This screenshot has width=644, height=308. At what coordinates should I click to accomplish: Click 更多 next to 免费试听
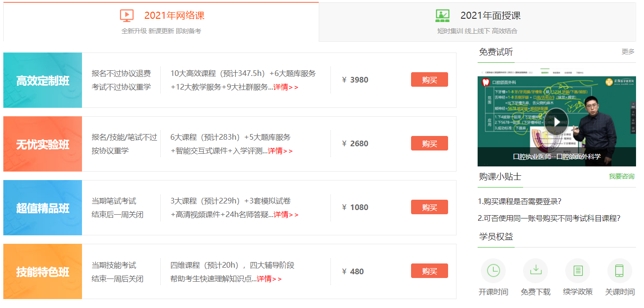tap(628, 52)
